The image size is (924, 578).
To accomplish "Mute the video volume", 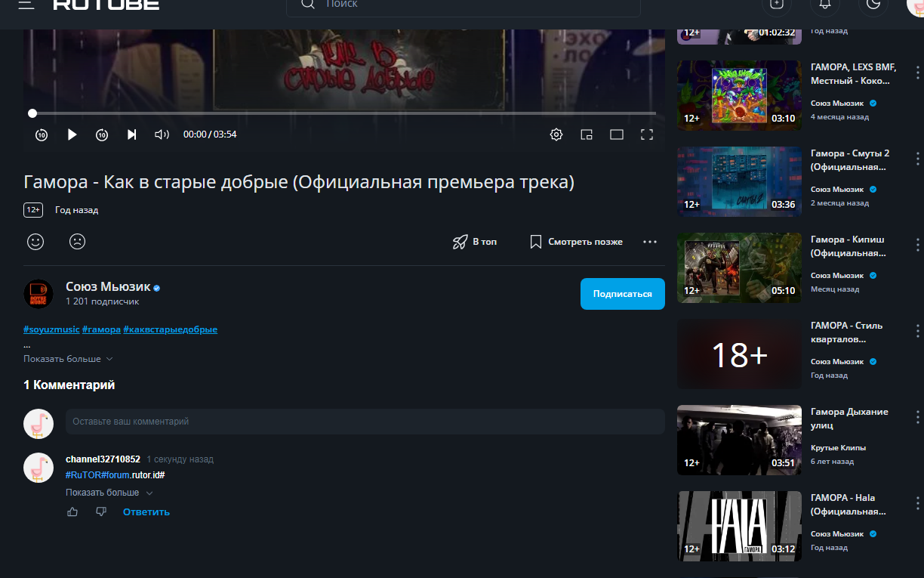I will click(x=162, y=134).
